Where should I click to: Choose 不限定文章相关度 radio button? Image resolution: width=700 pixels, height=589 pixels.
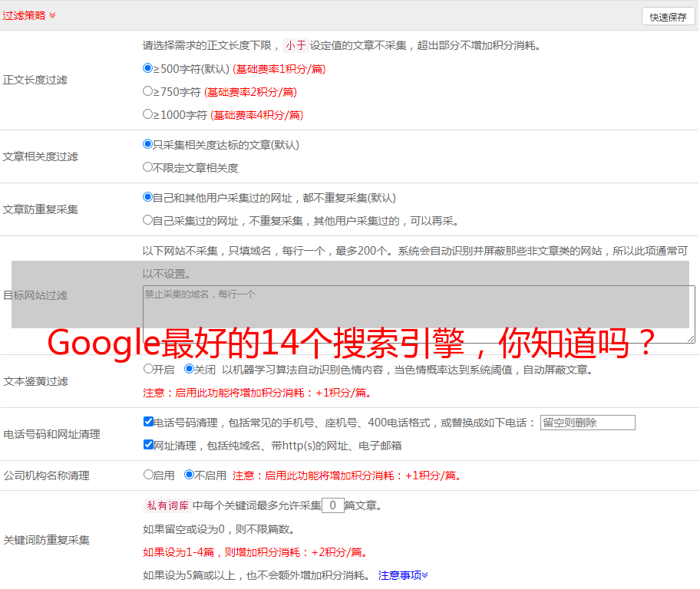(148, 167)
